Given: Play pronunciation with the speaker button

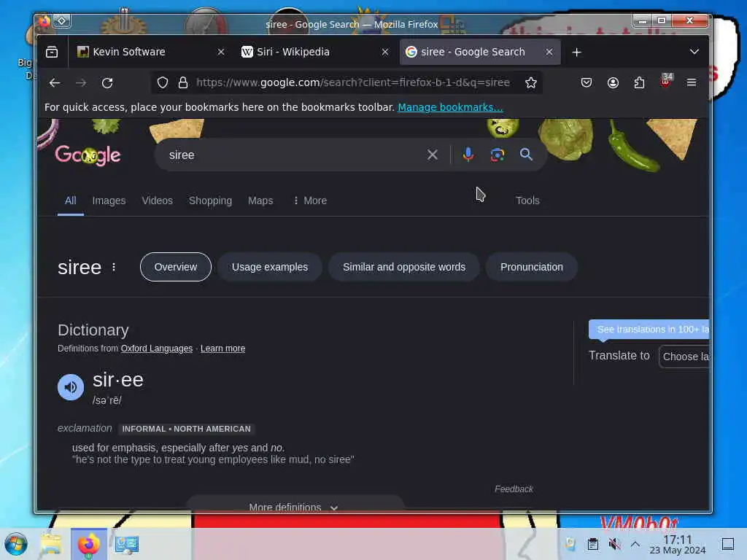Looking at the screenshot, I should coord(71,387).
